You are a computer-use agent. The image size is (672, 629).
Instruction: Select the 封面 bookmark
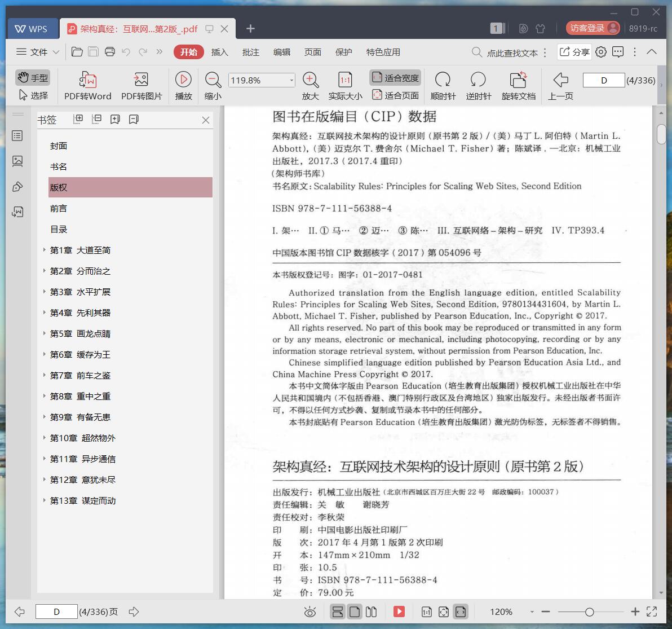[59, 146]
